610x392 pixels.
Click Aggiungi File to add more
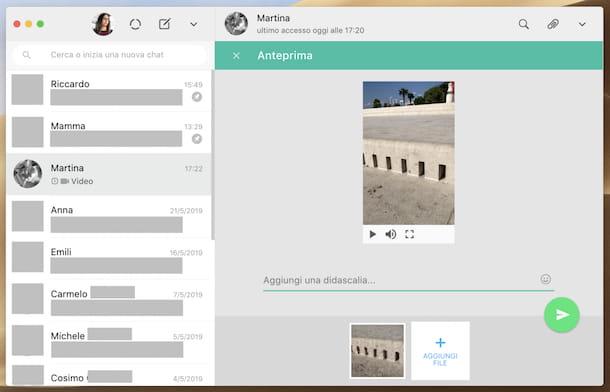pyautogui.click(x=440, y=351)
